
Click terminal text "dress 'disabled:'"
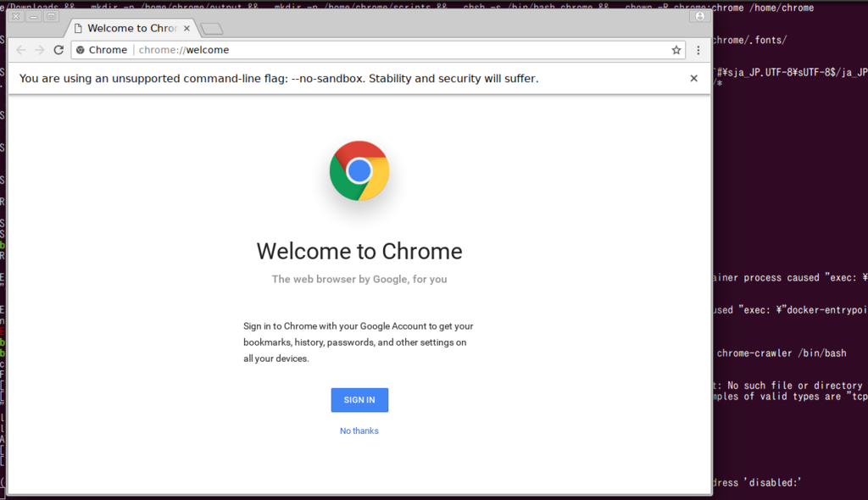(x=757, y=482)
